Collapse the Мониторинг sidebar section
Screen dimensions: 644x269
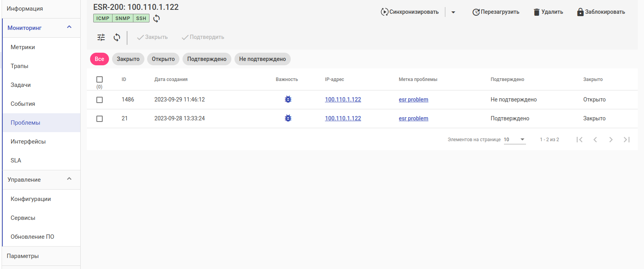(x=69, y=27)
